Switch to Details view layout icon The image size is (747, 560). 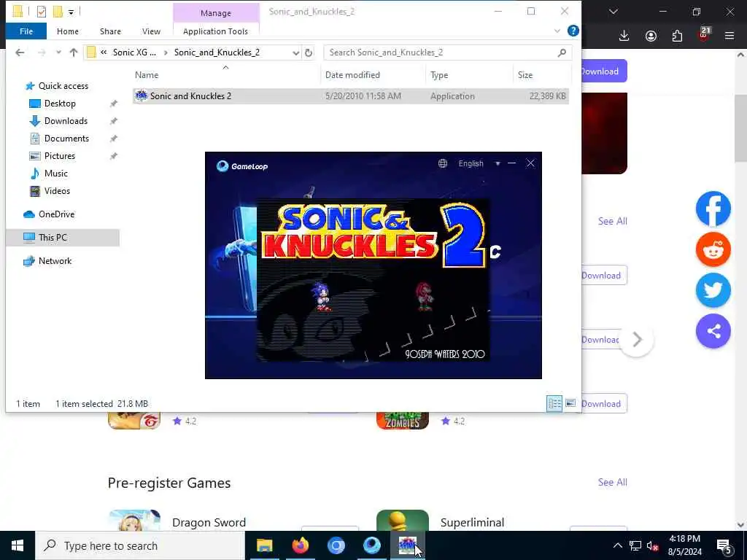click(554, 404)
